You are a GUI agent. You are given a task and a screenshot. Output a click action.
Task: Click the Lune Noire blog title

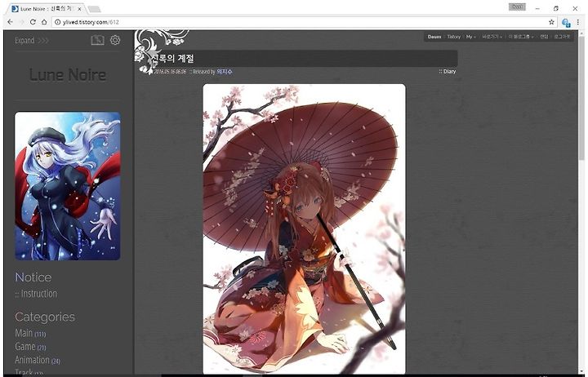tap(68, 75)
